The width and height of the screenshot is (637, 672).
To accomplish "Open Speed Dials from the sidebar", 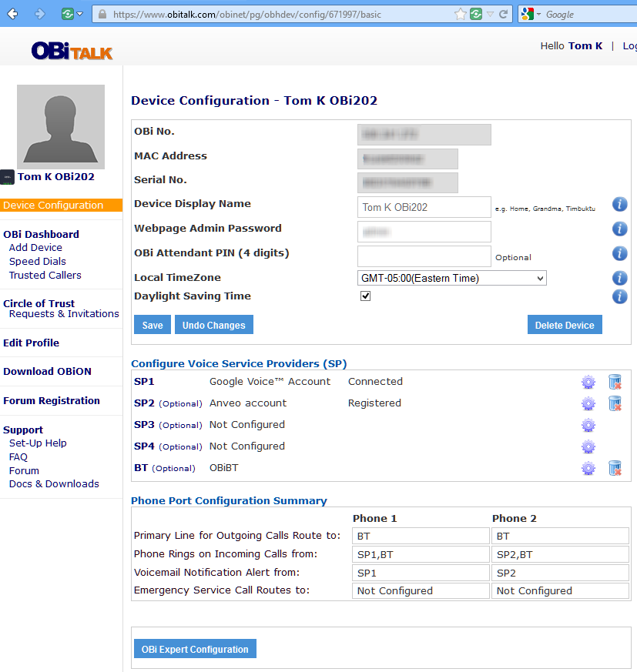I will click(x=37, y=262).
